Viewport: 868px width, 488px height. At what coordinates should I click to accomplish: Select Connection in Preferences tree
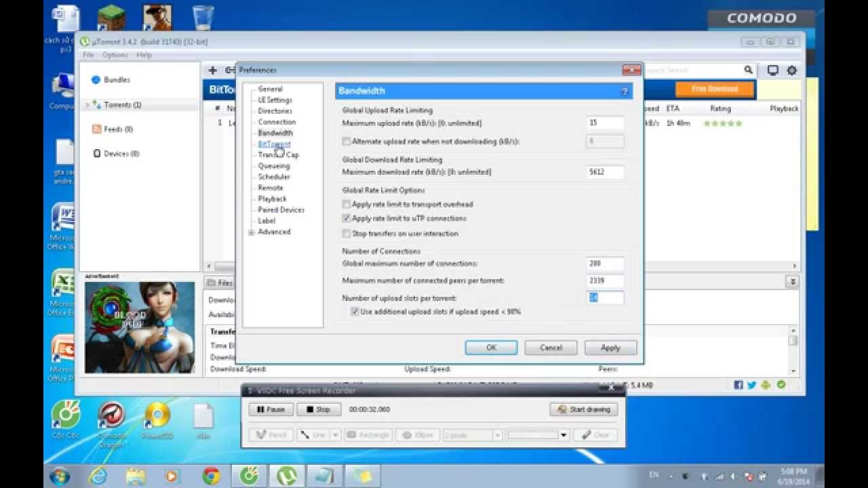click(x=277, y=122)
